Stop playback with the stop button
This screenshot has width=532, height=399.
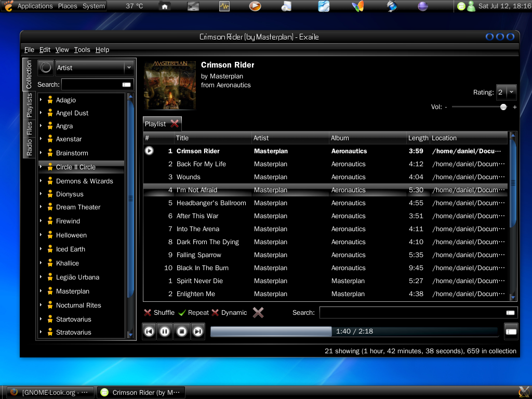(x=181, y=331)
